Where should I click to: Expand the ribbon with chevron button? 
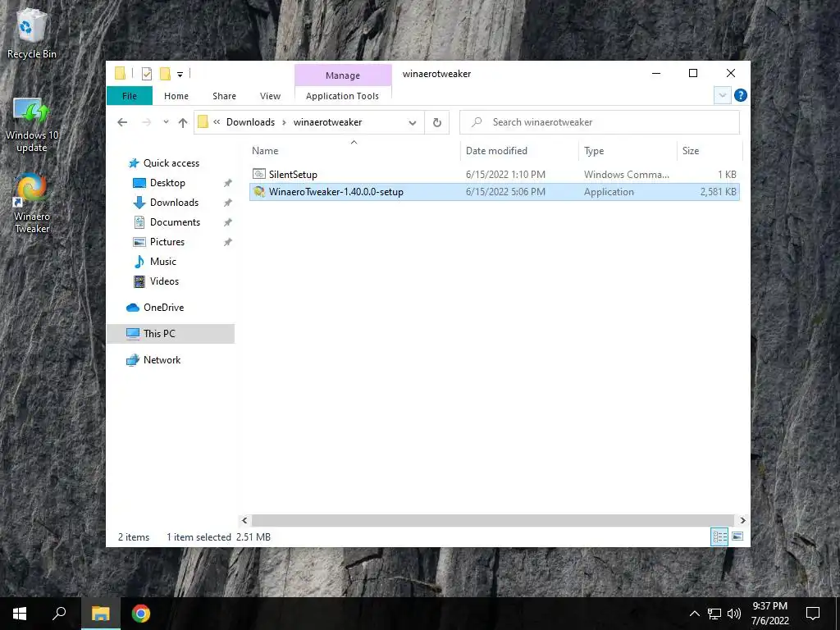pos(722,95)
